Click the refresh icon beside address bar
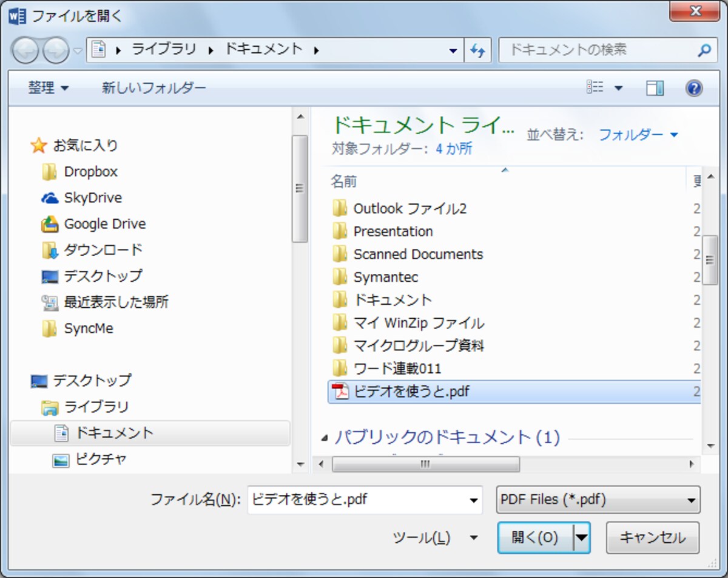The image size is (728, 578). [x=478, y=50]
